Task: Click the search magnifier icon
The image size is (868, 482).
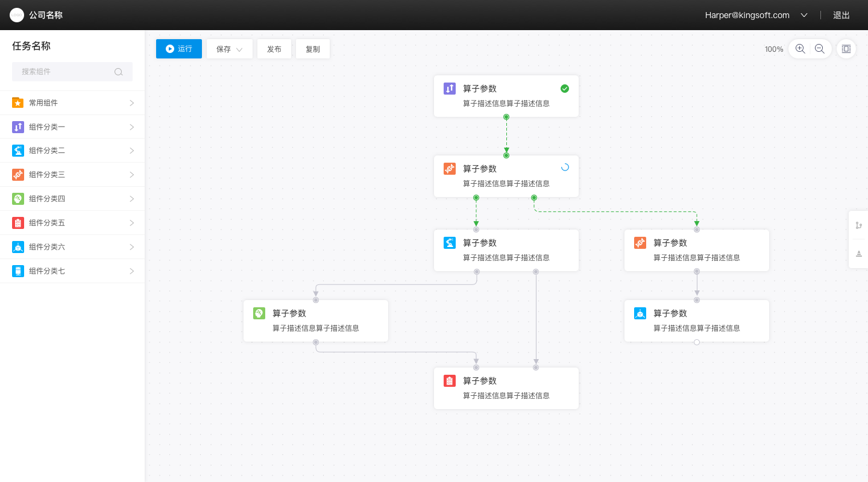Action: [x=118, y=72]
